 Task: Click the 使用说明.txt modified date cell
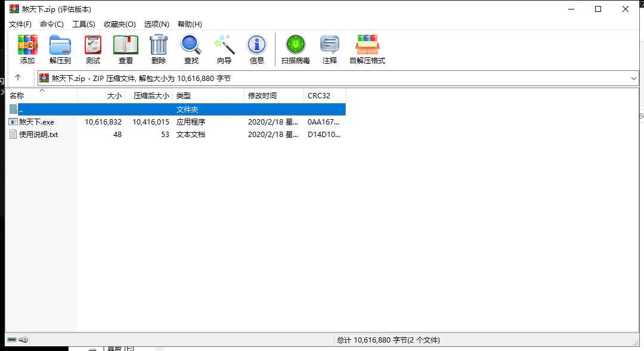(273, 134)
